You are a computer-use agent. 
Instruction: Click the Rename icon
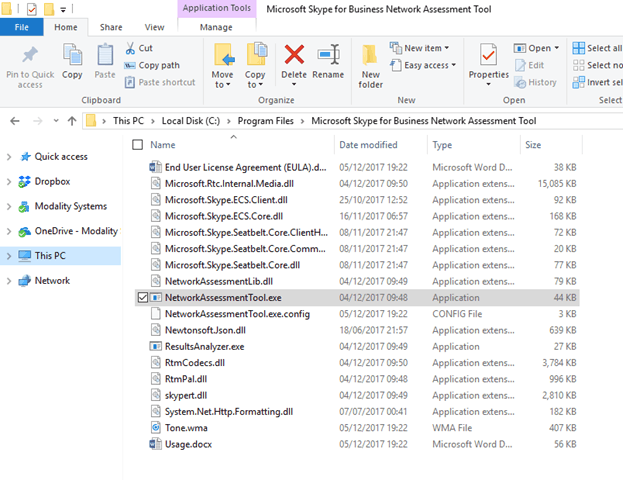(328, 54)
